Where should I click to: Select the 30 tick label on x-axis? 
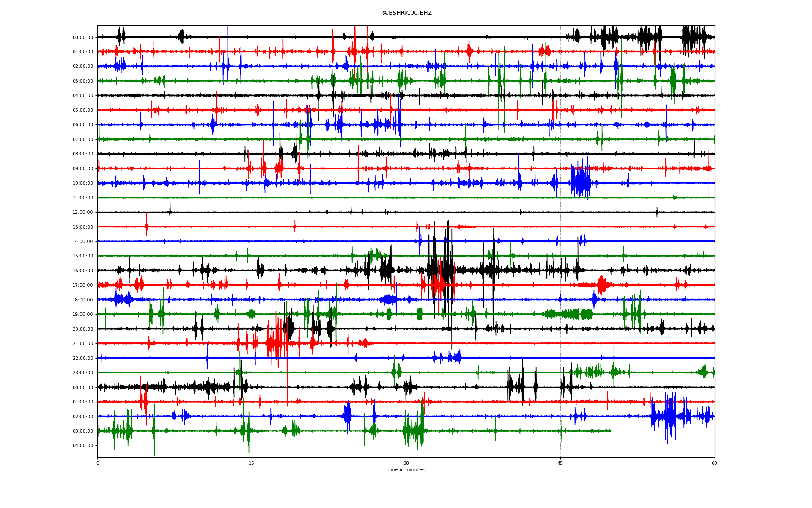[406, 463]
